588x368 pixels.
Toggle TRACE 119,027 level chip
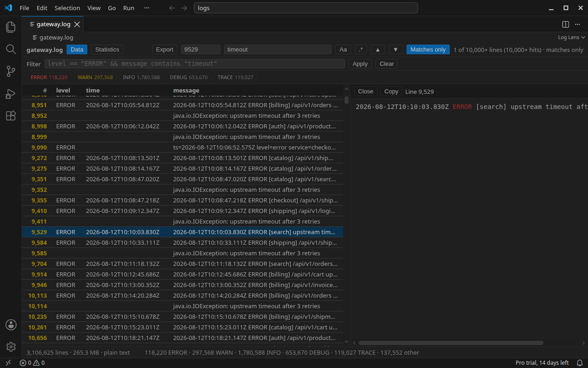click(x=236, y=77)
